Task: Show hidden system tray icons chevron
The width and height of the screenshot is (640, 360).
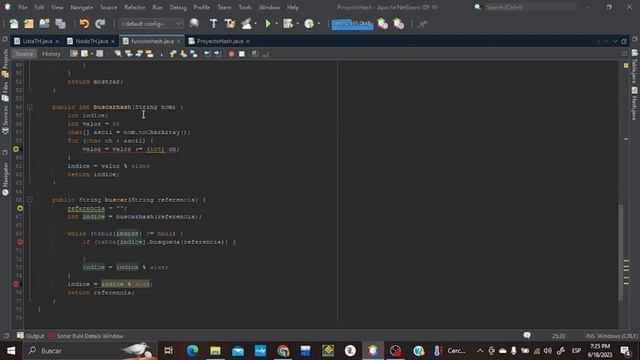Action: click(480, 351)
